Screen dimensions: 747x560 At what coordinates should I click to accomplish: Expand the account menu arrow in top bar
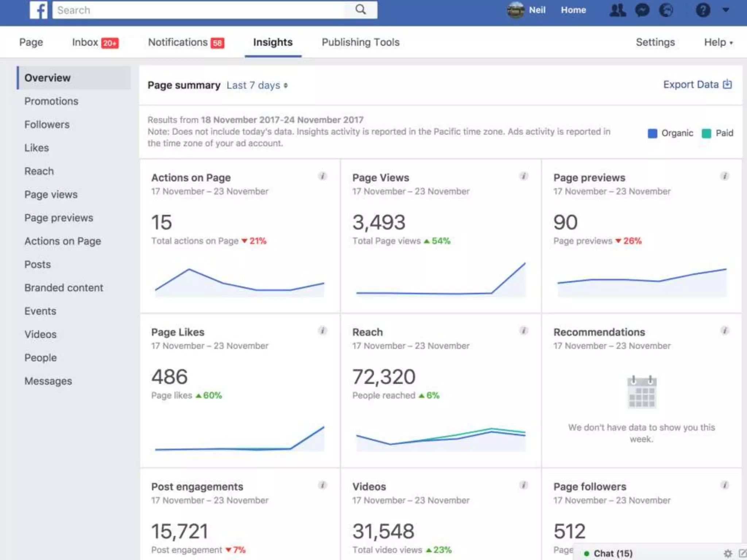[726, 10]
